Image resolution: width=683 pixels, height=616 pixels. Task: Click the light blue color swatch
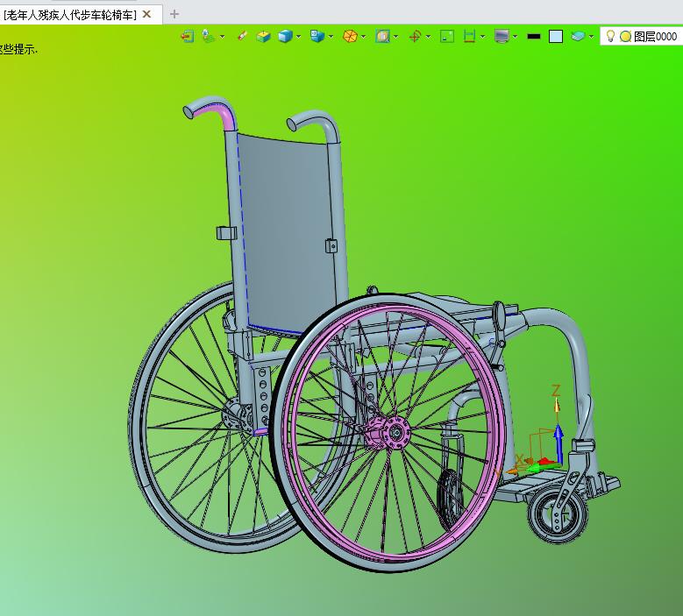[x=555, y=37]
